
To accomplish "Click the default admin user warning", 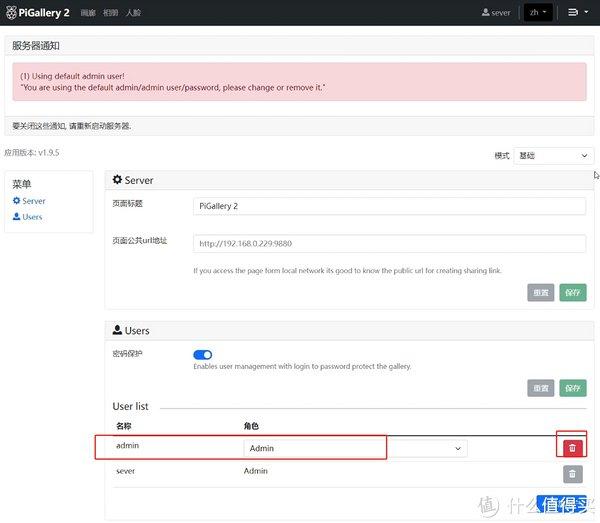I will (x=299, y=82).
